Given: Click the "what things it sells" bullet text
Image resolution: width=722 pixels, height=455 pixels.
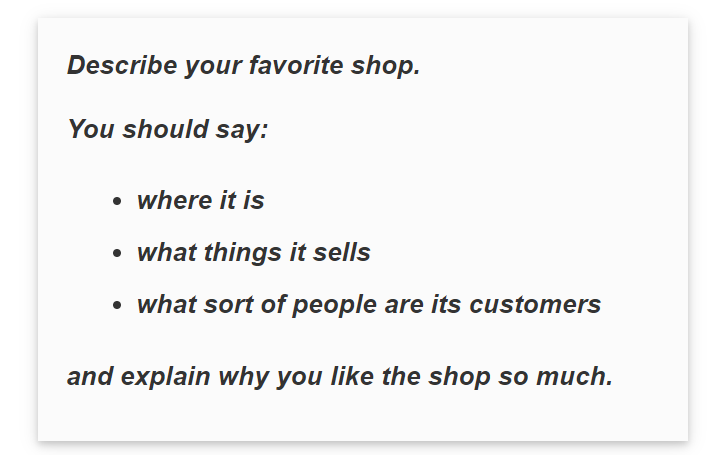Looking at the screenshot, I should (x=253, y=252).
